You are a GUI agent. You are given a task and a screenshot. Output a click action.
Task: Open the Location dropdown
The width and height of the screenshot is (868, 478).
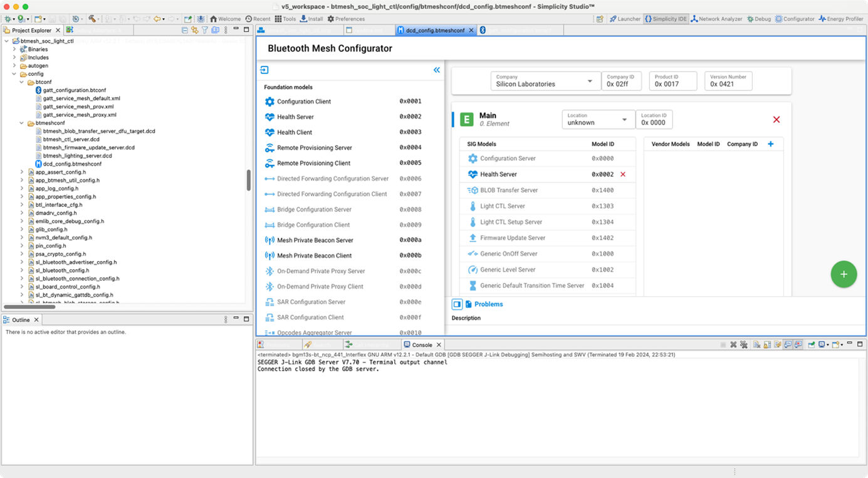click(624, 119)
